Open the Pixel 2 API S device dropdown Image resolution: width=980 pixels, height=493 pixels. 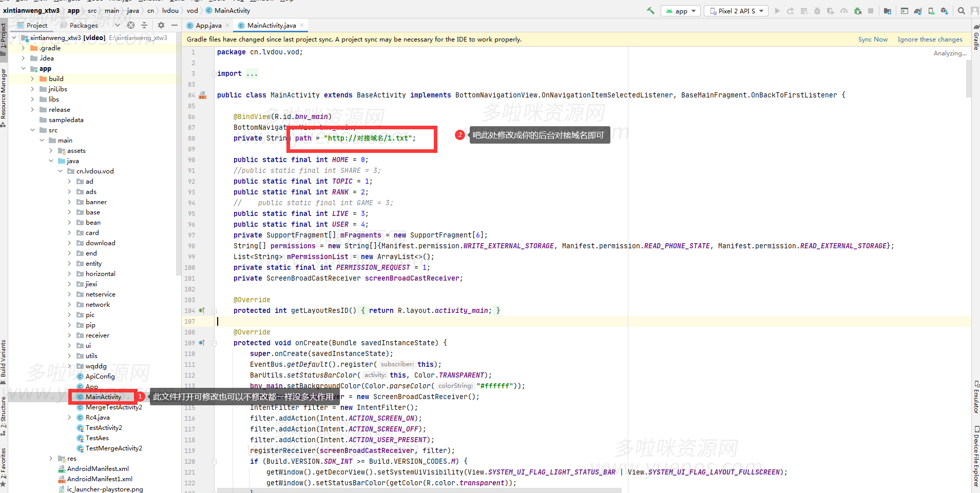pos(736,11)
